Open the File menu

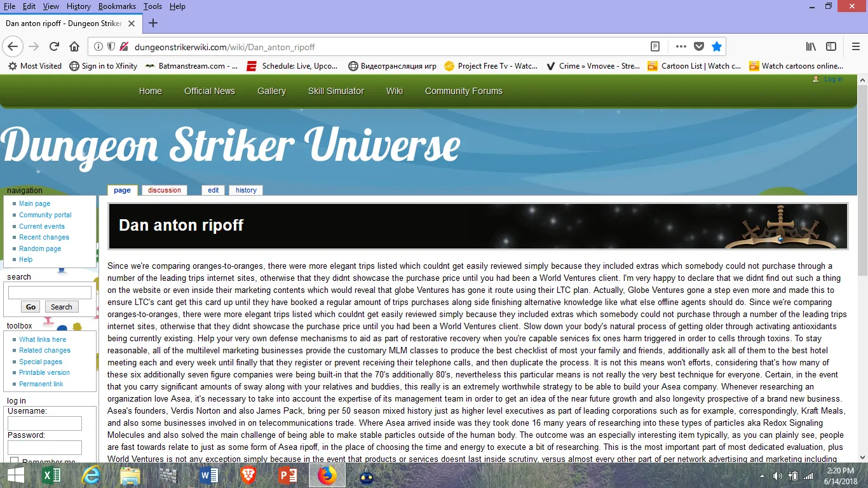tap(10, 6)
